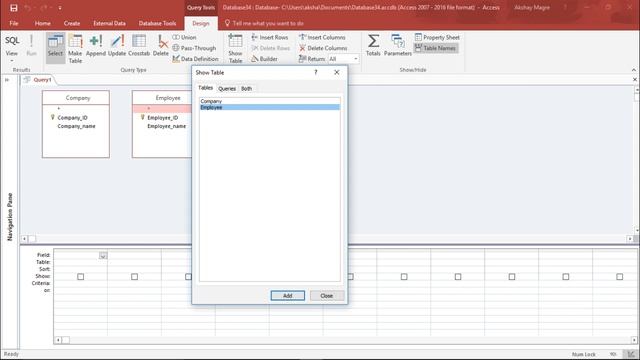Click Delete Rows in the ribbon
Screen dimensions: 640x360
[270, 48]
